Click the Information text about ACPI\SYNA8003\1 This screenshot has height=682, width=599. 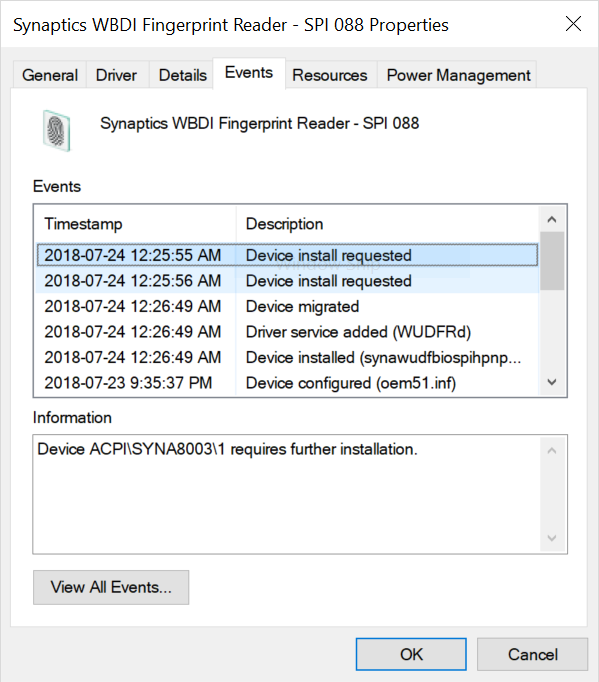pos(227,449)
